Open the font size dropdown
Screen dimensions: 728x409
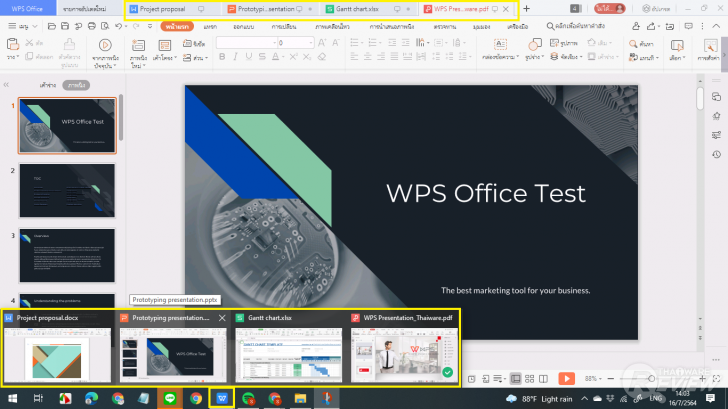pos(311,43)
